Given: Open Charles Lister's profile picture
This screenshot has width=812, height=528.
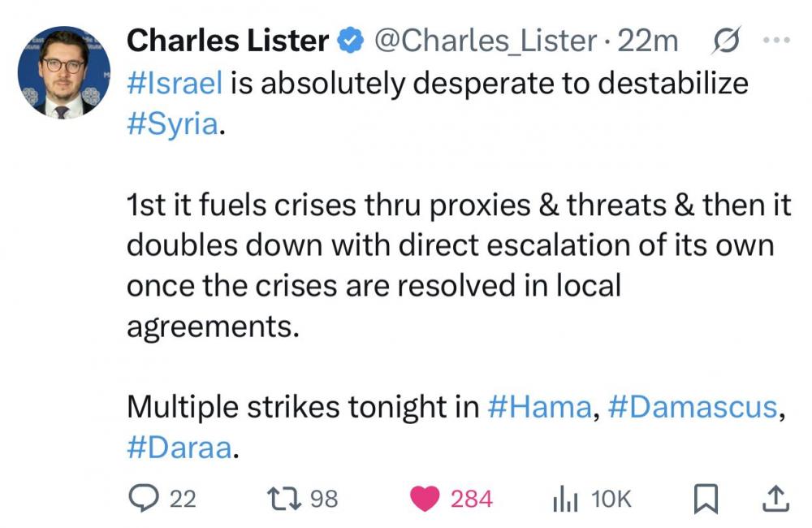Looking at the screenshot, I should pyautogui.click(x=63, y=71).
